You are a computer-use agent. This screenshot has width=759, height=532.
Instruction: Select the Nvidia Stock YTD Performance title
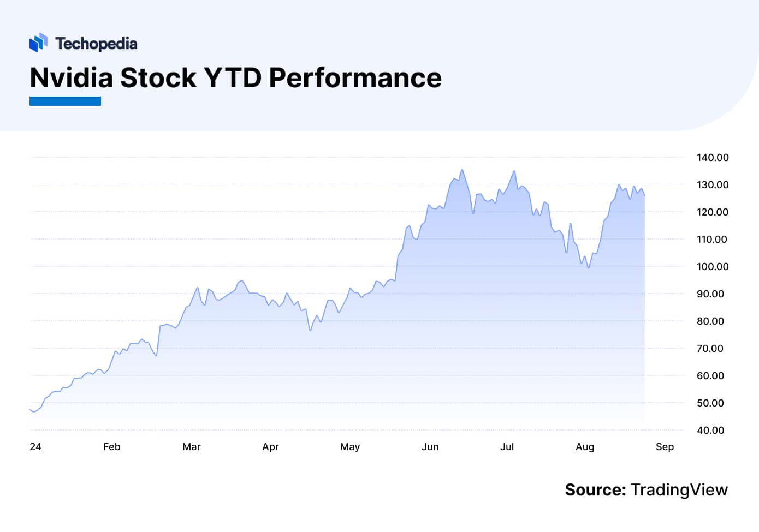[236, 77]
